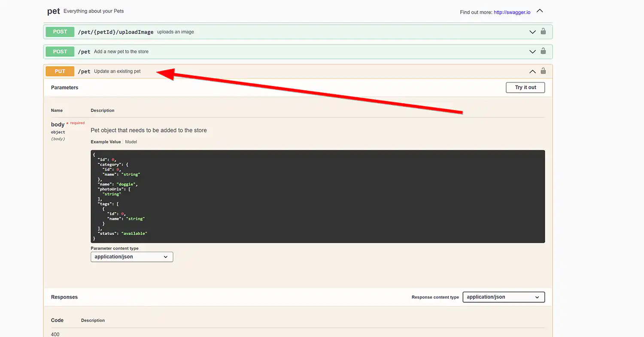Screen dimensions: 644x337
Task: Select the Example Value tab
Action: tap(106, 141)
